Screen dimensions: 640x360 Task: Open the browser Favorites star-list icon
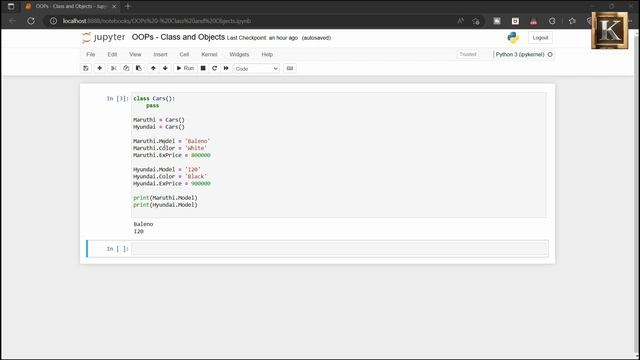point(572,21)
